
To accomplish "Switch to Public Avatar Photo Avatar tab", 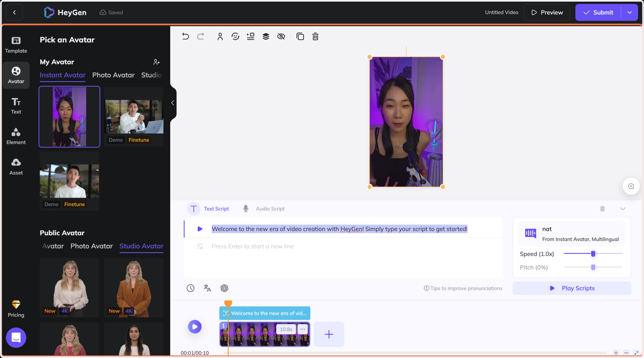I will 92,246.
